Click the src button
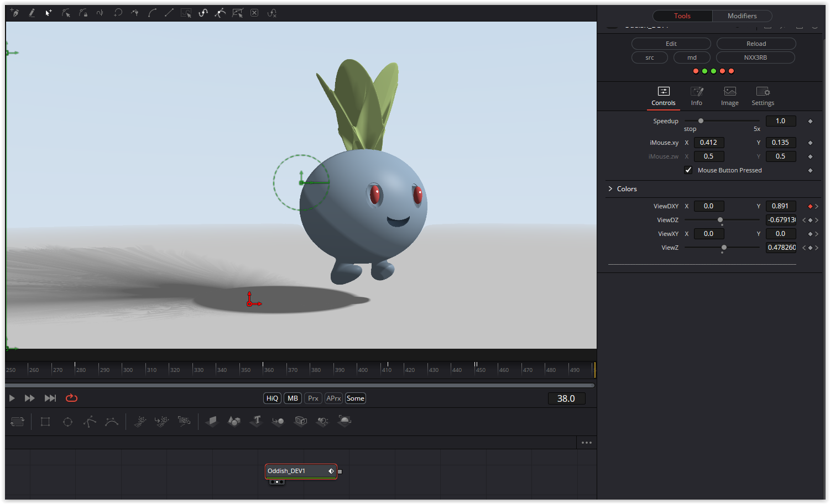Viewport: 830px width, 504px height. click(x=650, y=57)
